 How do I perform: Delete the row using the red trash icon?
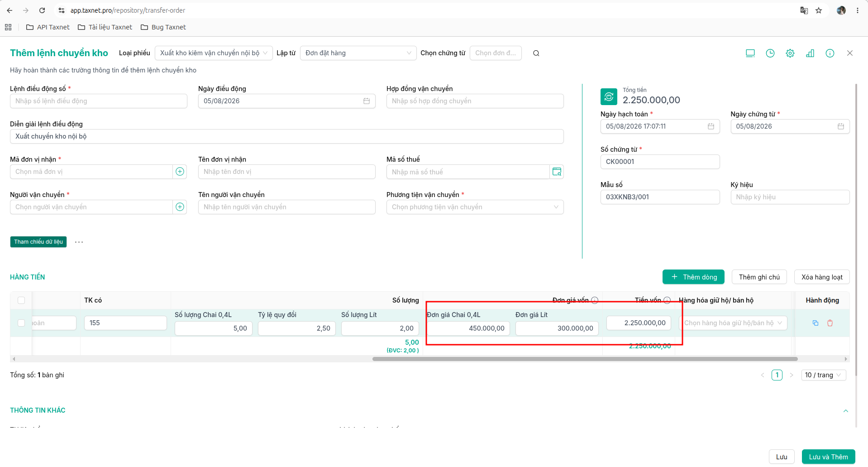[830, 323]
